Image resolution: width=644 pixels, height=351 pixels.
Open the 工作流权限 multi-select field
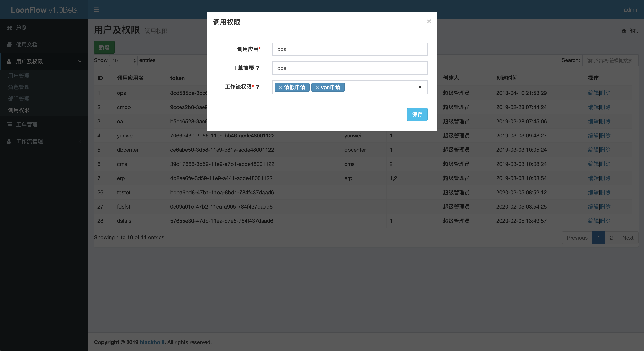pyautogui.click(x=350, y=87)
